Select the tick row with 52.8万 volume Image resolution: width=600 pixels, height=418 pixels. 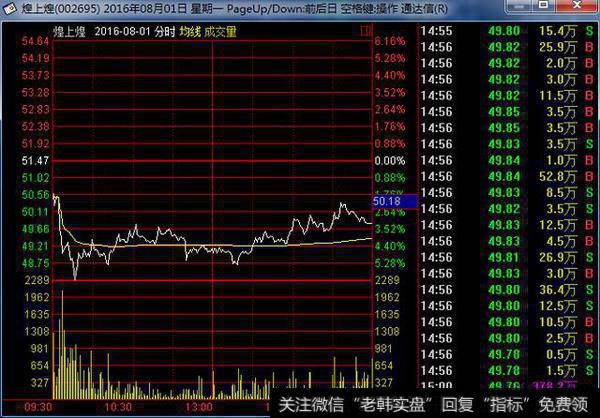click(x=508, y=176)
